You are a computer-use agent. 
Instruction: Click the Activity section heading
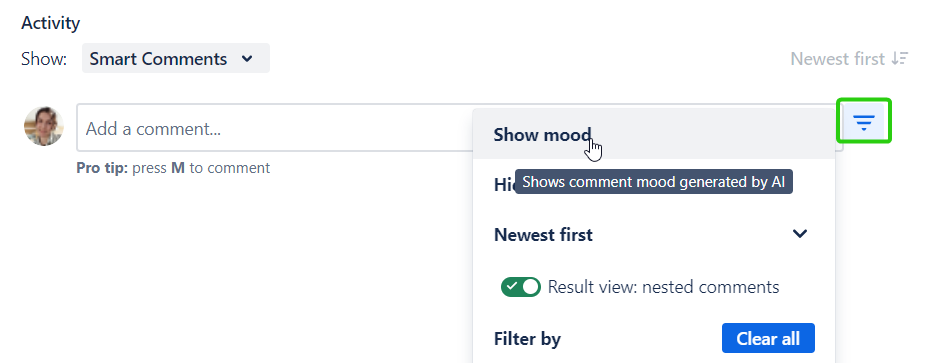50,23
